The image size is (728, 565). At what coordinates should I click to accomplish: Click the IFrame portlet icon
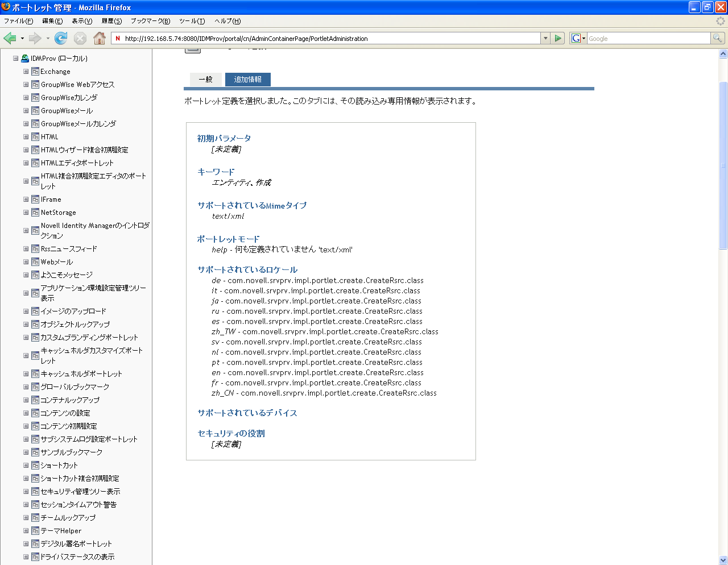35,200
